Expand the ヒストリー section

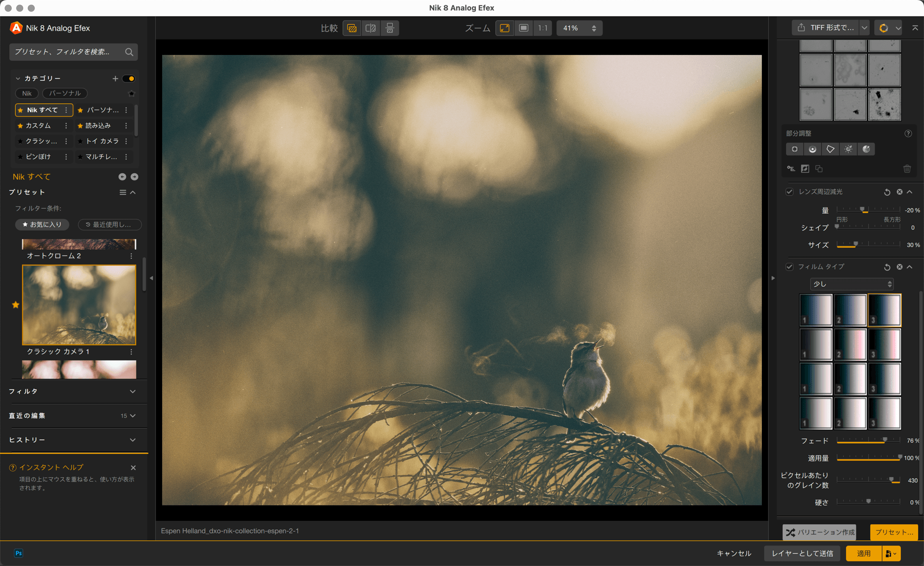click(132, 440)
